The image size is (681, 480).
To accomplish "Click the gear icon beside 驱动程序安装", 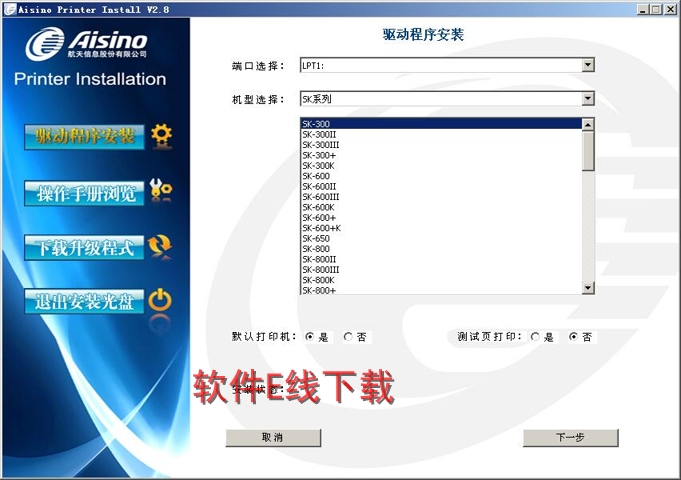I will tap(161, 134).
